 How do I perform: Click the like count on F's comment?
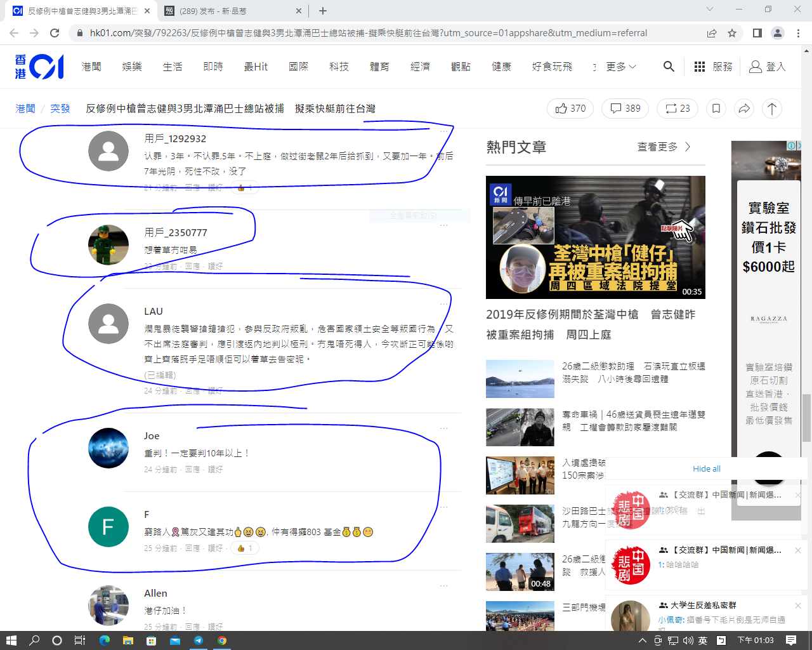pos(245,548)
